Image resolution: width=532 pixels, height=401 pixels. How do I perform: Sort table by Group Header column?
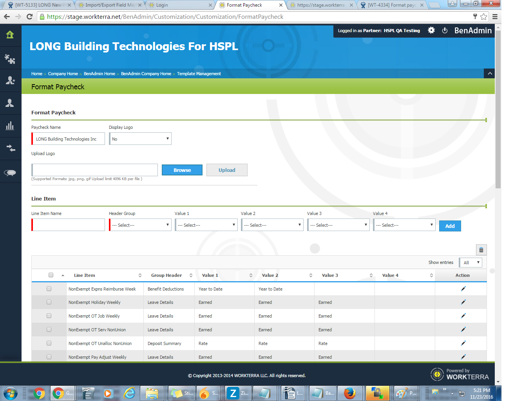(169, 275)
